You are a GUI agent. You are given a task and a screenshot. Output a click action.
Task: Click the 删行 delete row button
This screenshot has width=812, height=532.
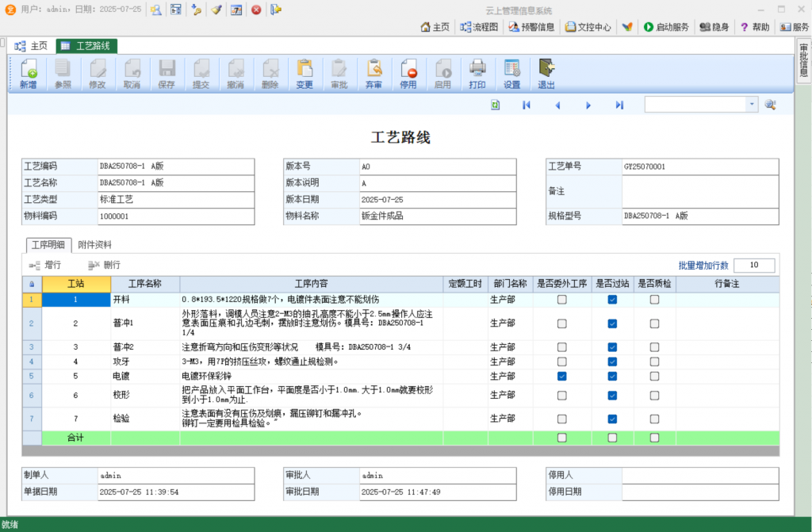click(105, 266)
